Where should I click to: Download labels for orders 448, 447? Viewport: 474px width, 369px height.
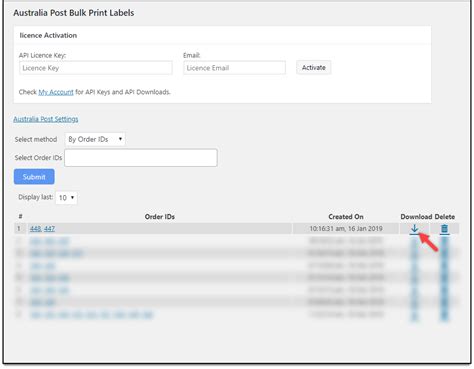[414, 229]
